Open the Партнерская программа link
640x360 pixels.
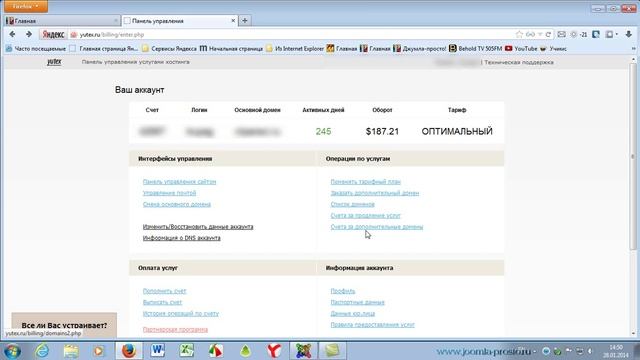tap(175, 329)
